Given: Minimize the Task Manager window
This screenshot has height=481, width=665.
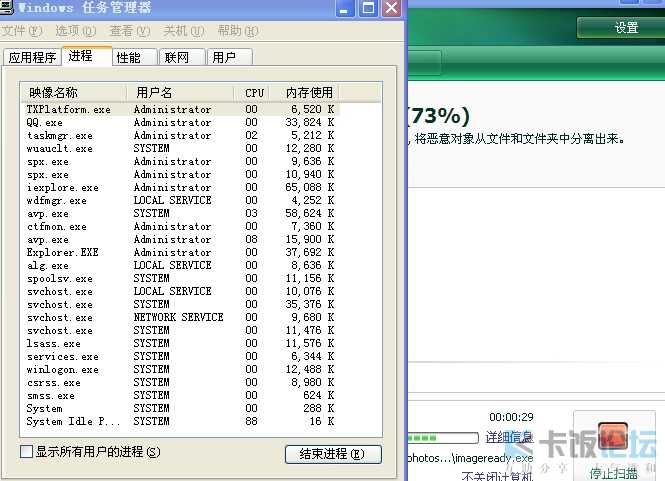Looking at the screenshot, I should click(345, 8).
